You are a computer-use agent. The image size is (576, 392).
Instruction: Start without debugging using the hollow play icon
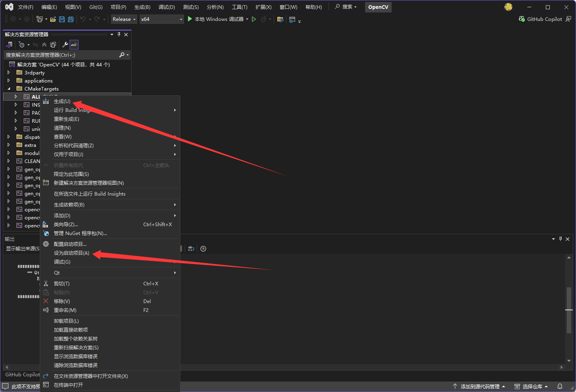tap(254, 19)
